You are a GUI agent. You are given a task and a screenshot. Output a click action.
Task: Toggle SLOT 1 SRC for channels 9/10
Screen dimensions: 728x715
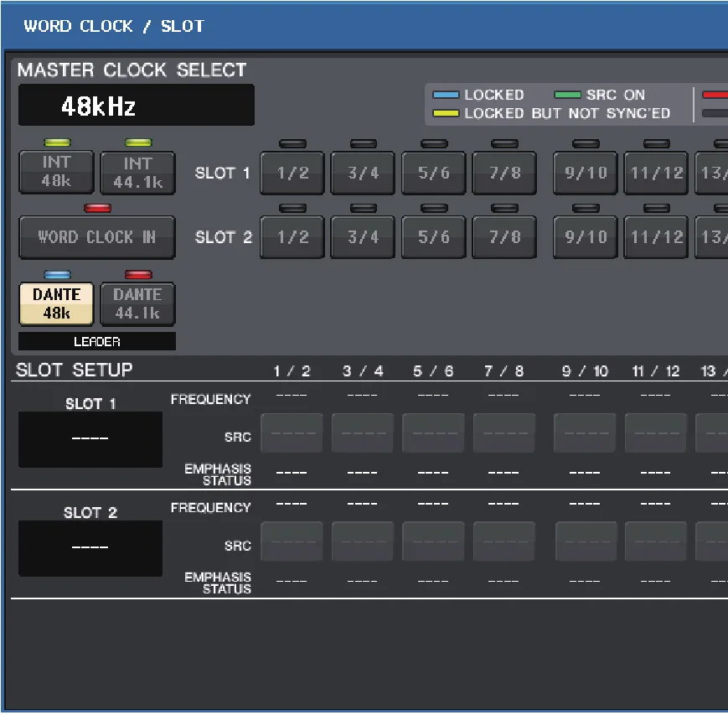585,433
